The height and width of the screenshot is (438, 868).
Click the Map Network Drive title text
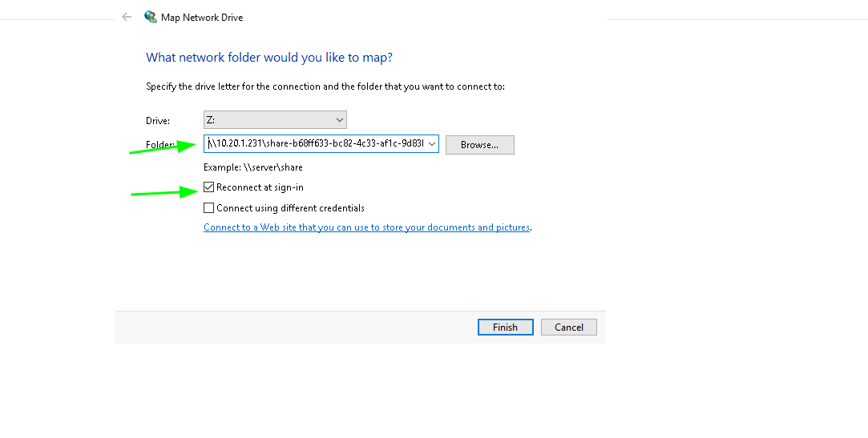[202, 18]
